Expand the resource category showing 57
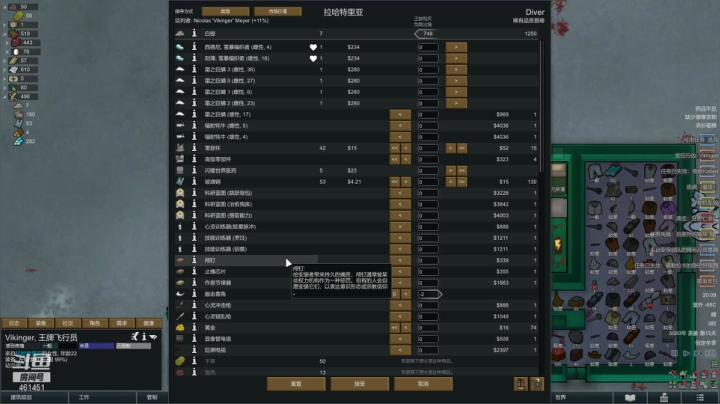 point(5,61)
